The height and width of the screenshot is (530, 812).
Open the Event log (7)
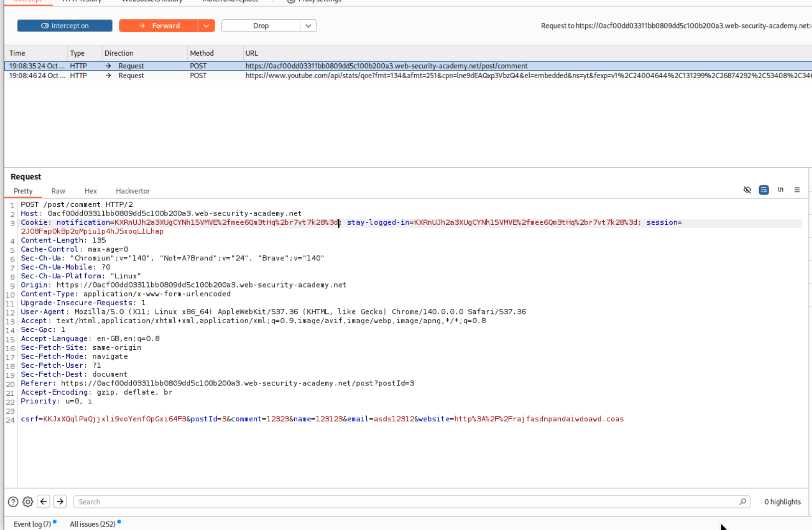click(x=32, y=524)
